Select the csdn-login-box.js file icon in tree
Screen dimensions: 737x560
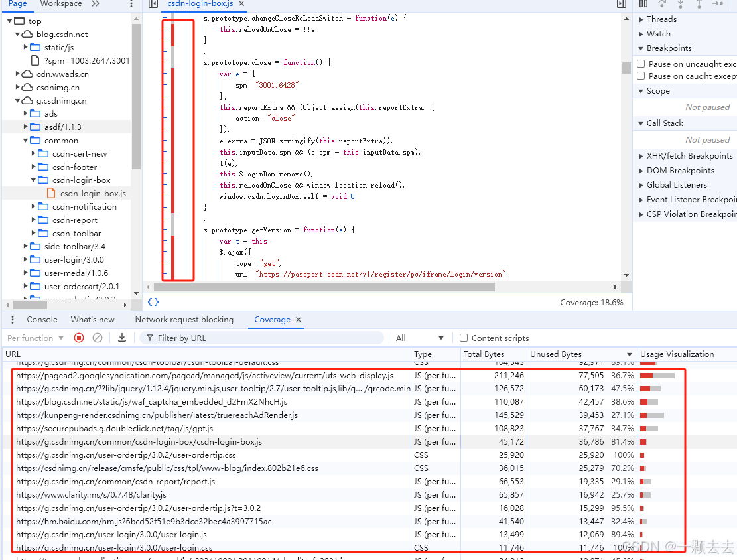[51, 193]
